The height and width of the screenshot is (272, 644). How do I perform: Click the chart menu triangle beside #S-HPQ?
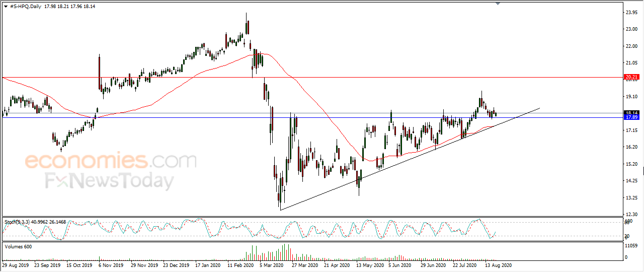[5, 6]
